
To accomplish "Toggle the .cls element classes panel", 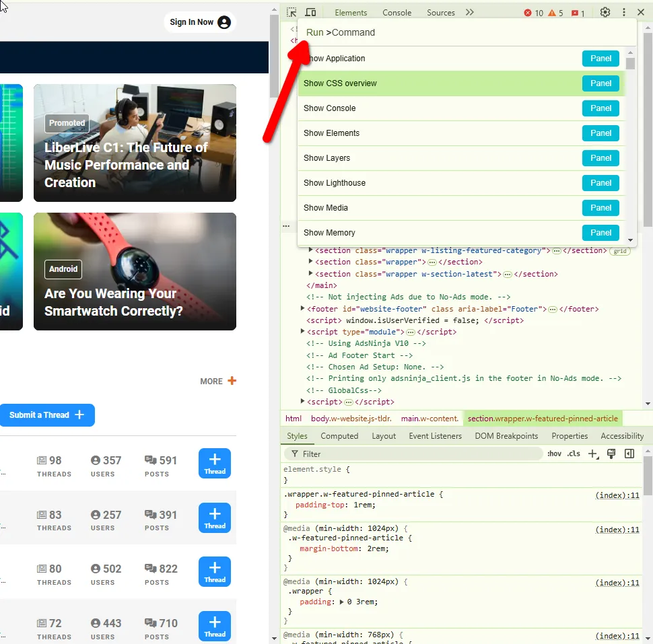I will point(574,454).
